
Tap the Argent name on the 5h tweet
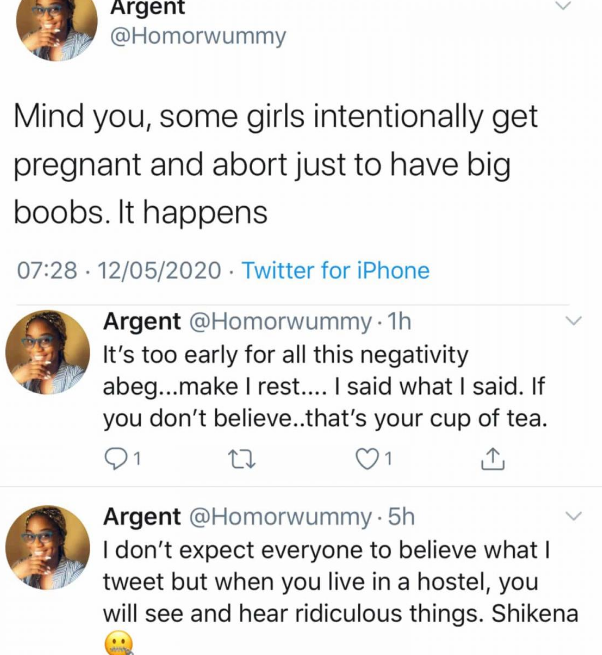pos(142,517)
